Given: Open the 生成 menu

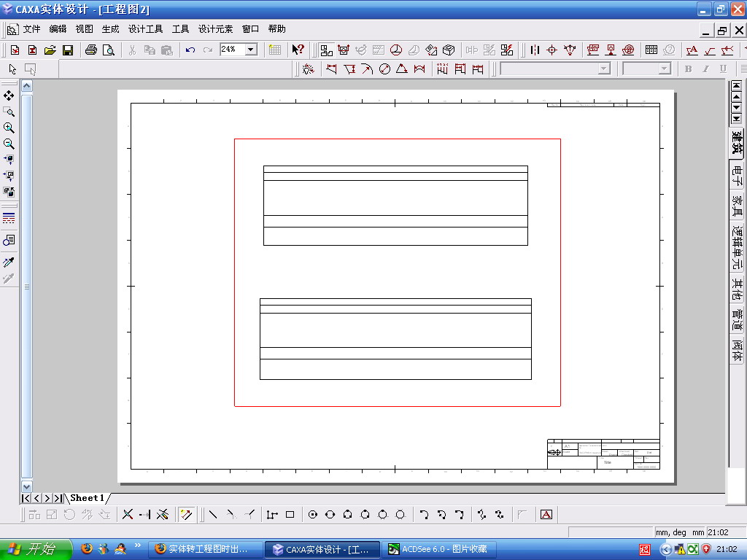Looking at the screenshot, I should pos(111,29).
